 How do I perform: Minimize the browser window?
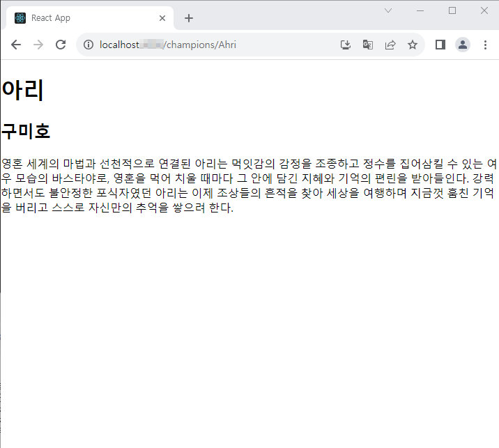pyautogui.click(x=420, y=10)
